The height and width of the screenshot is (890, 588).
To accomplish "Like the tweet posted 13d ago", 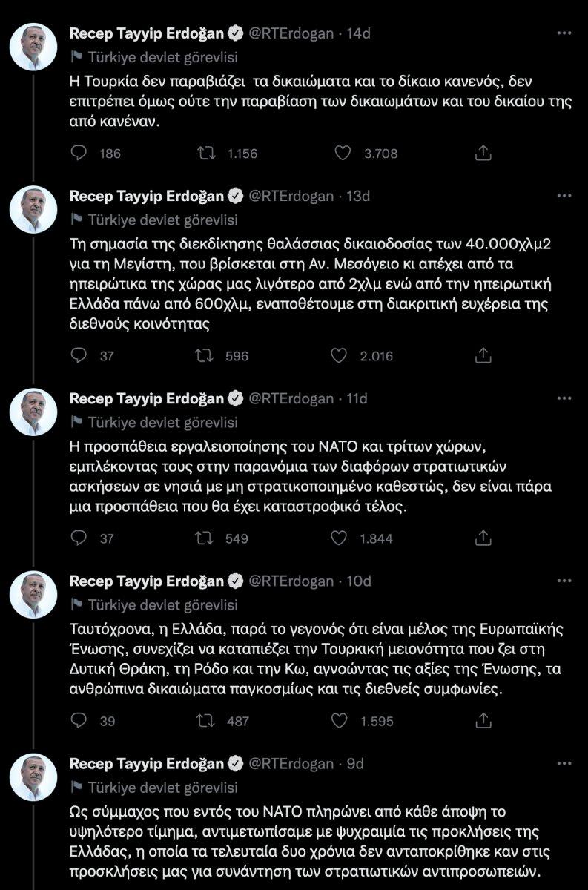I will click(x=340, y=355).
